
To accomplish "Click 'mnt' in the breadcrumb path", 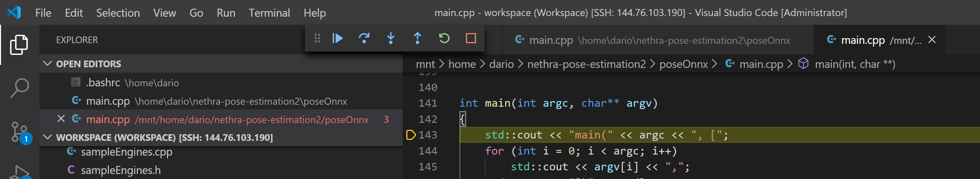I will 425,64.
